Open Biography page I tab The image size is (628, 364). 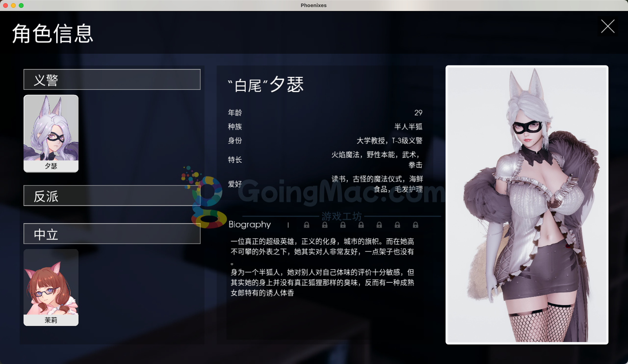tap(288, 225)
